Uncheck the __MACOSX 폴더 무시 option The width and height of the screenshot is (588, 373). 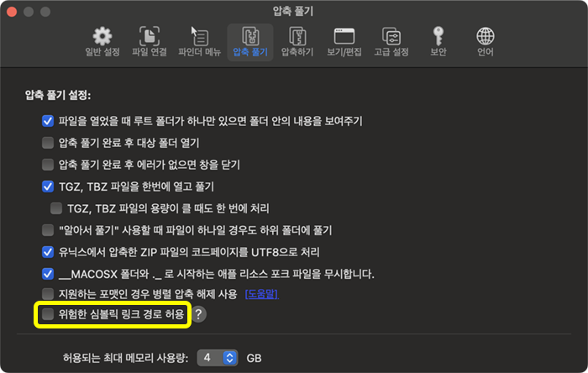pyautogui.click(x=48, y=273)
